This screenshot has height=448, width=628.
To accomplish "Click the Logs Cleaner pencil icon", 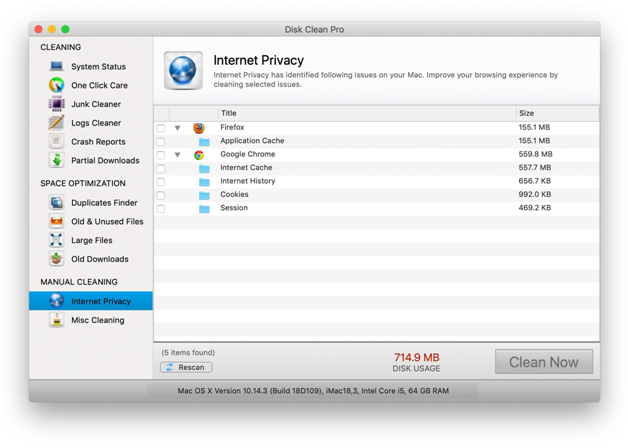I will point(56,123).
